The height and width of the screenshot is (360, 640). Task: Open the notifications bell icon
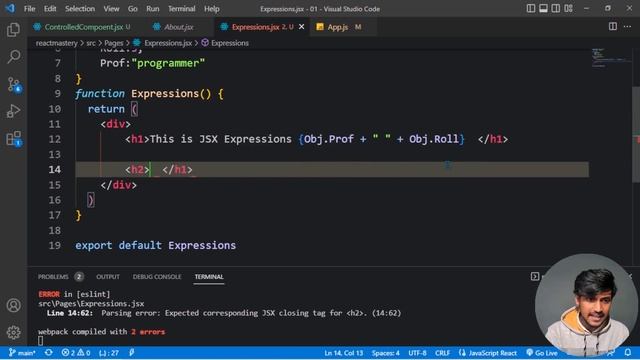pyautogui.click(x=628, y=353)
